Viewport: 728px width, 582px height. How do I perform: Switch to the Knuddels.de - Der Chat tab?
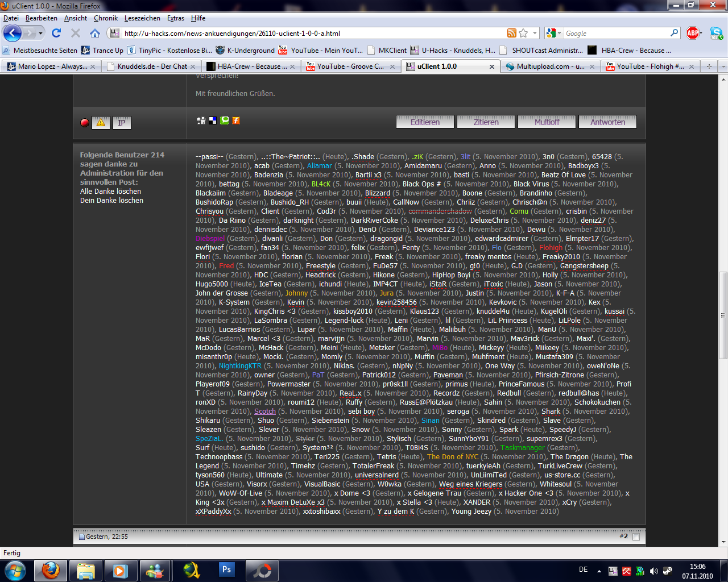pos(152,66)
